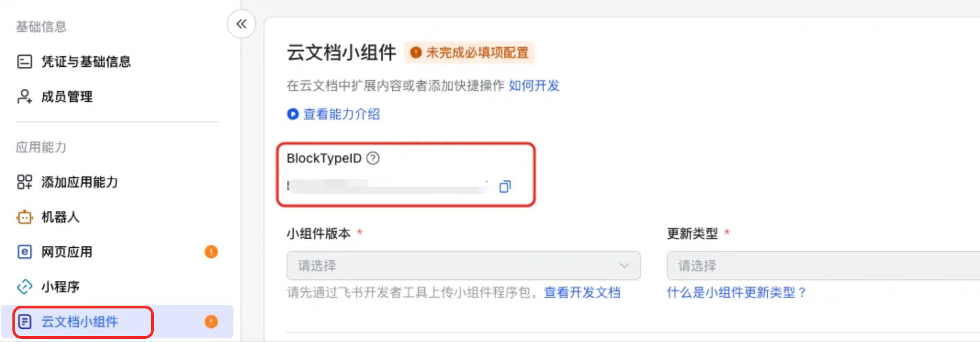
Task: Click the 机器人 robot icon
Action: tap(24, 217)
